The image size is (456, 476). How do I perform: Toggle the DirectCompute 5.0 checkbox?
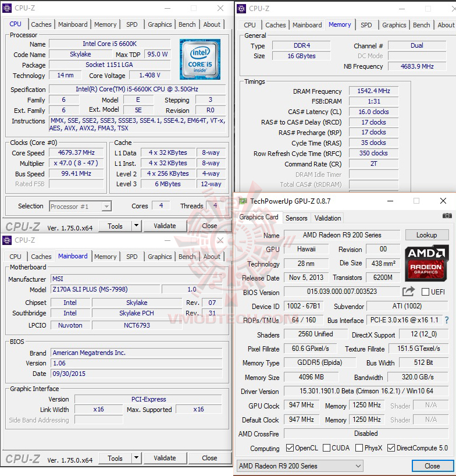(x=391, y=447)
